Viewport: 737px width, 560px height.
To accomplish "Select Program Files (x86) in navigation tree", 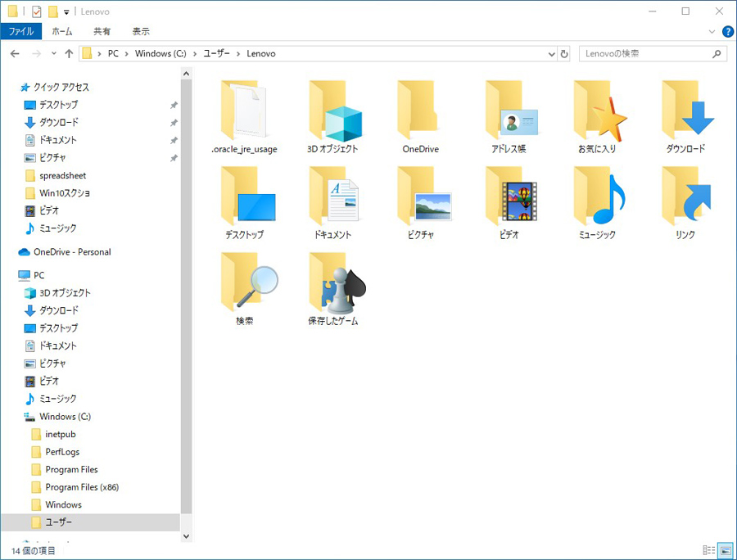I will [82, 487].
